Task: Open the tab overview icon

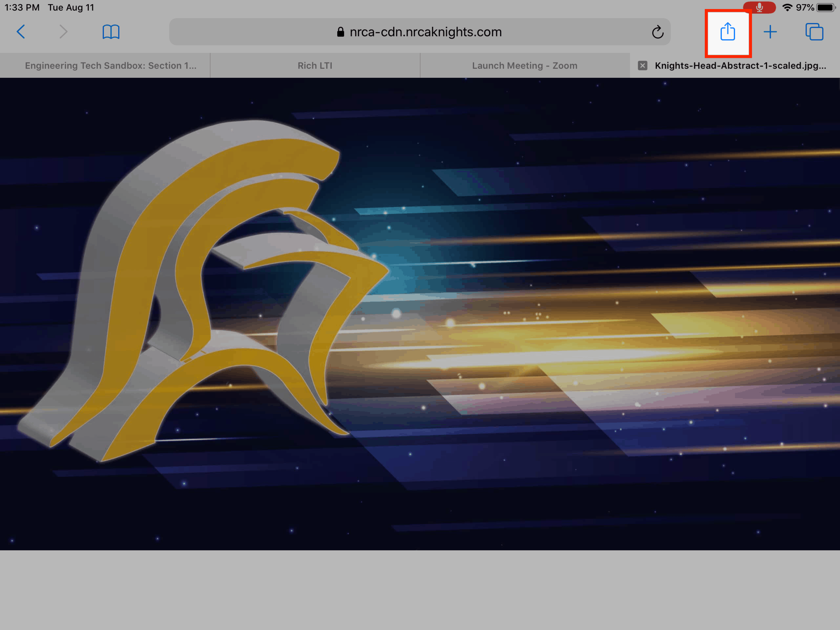Action: point(814,32)
